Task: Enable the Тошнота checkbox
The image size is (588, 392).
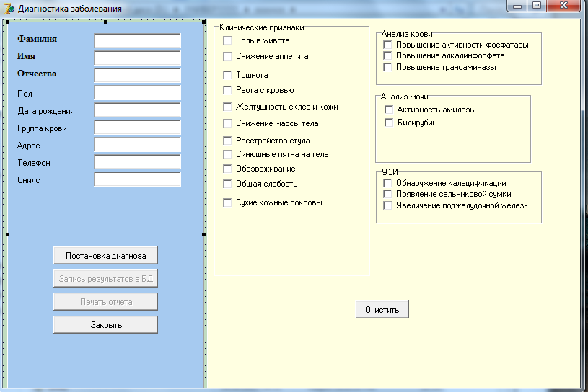Action: point(227,75)
